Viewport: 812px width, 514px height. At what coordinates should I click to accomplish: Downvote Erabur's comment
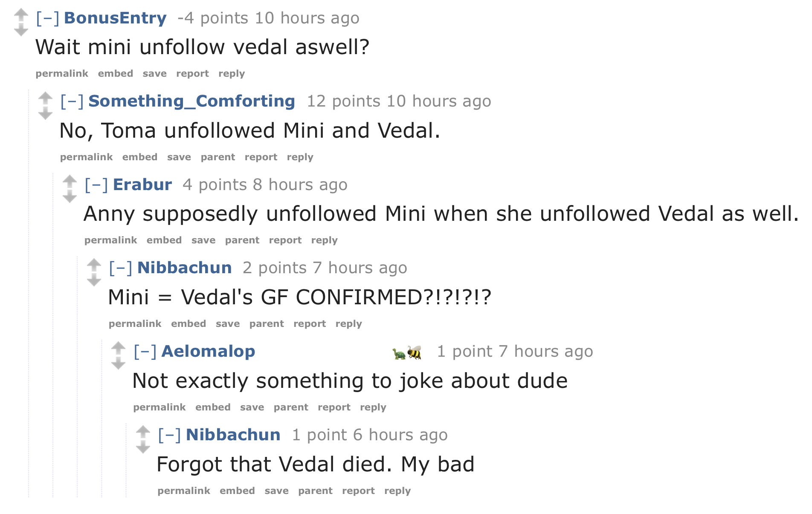pos(70,197)
